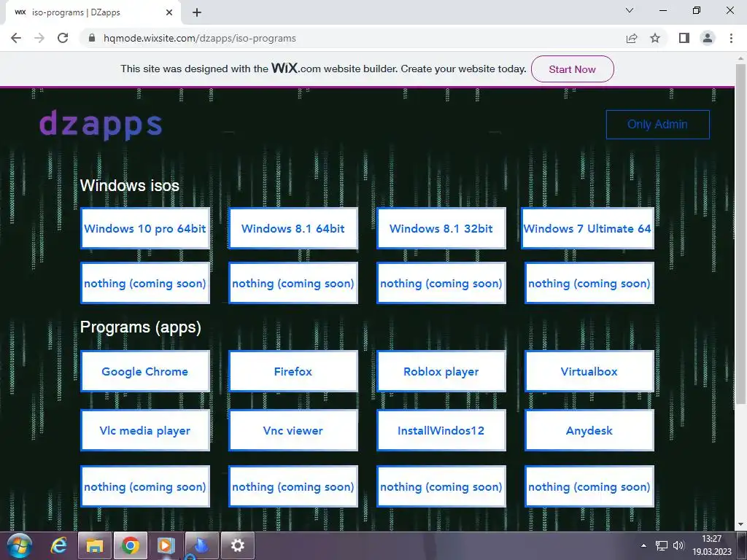
Task: Click scrollbar down arrow
Action: pyautogui.click(x=741, y=525)
